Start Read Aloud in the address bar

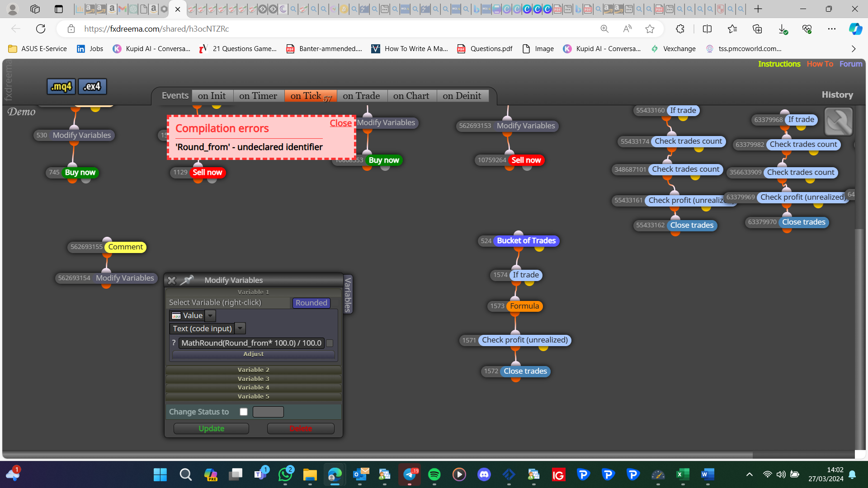[627, 29]
